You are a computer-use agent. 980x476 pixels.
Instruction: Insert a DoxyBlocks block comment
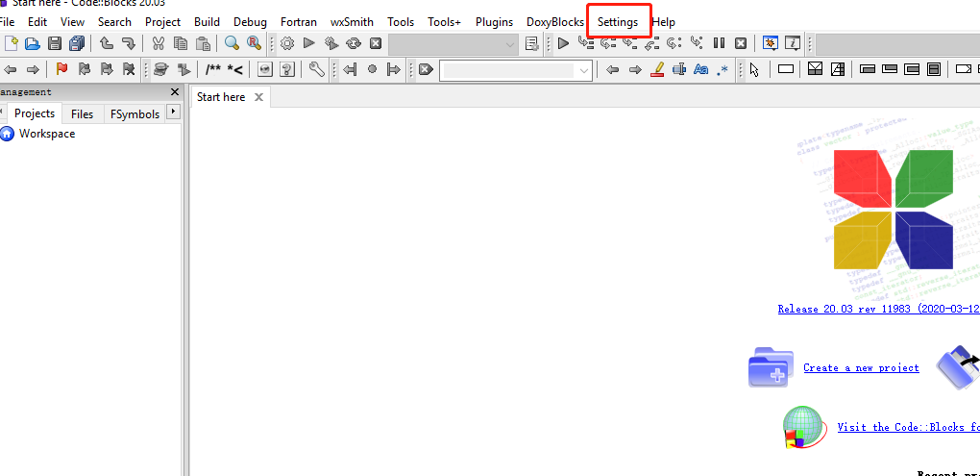pyautogui.click(x=213, y=69)
